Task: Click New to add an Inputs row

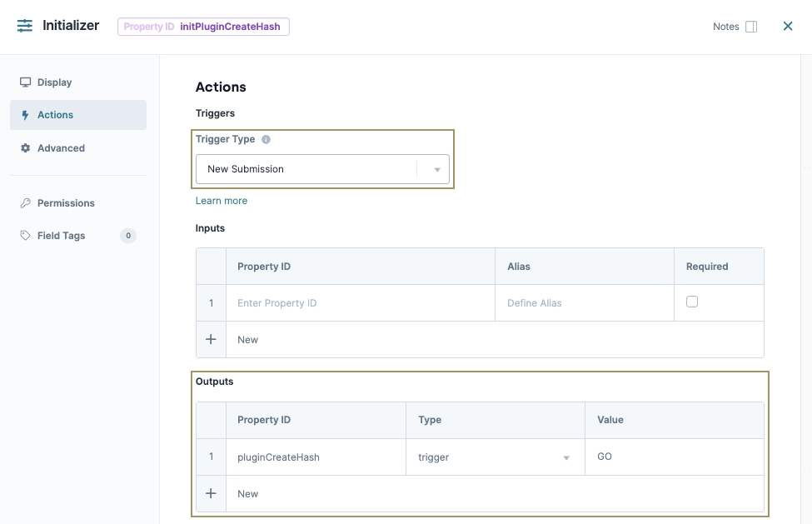Action: tap(247, 339)
